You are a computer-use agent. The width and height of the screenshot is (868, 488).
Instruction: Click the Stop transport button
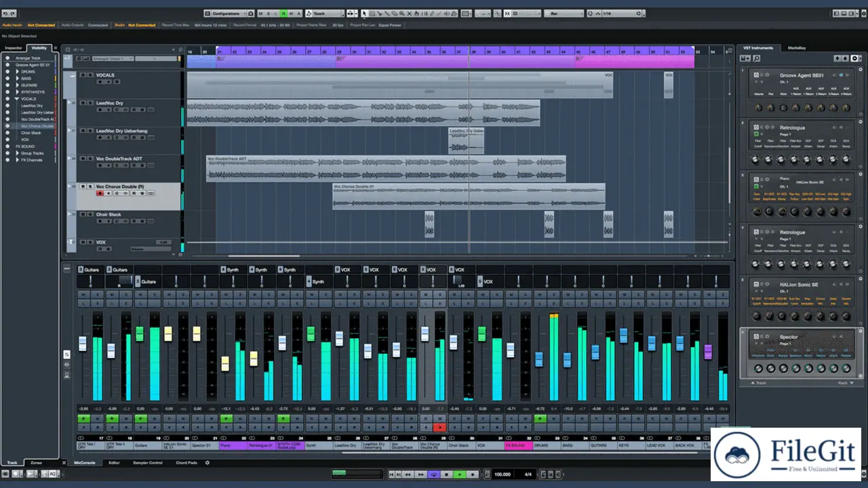(446, 474)
